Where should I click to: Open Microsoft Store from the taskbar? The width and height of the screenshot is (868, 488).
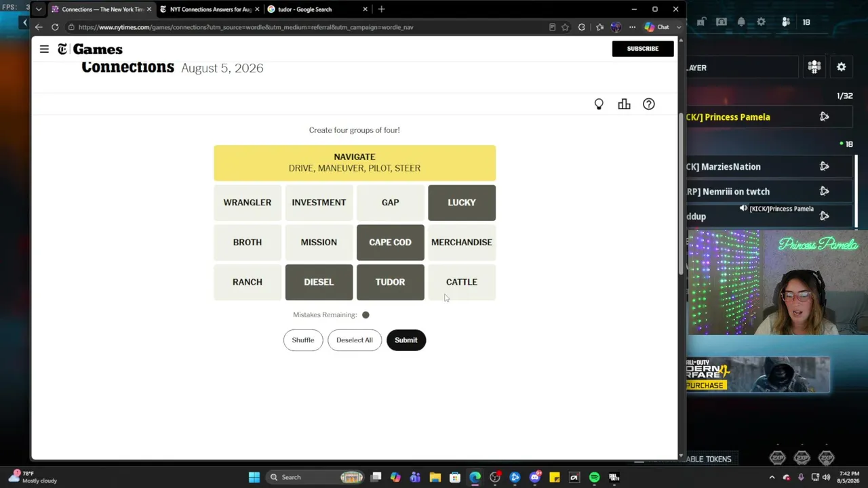click(x=455, y=477)
